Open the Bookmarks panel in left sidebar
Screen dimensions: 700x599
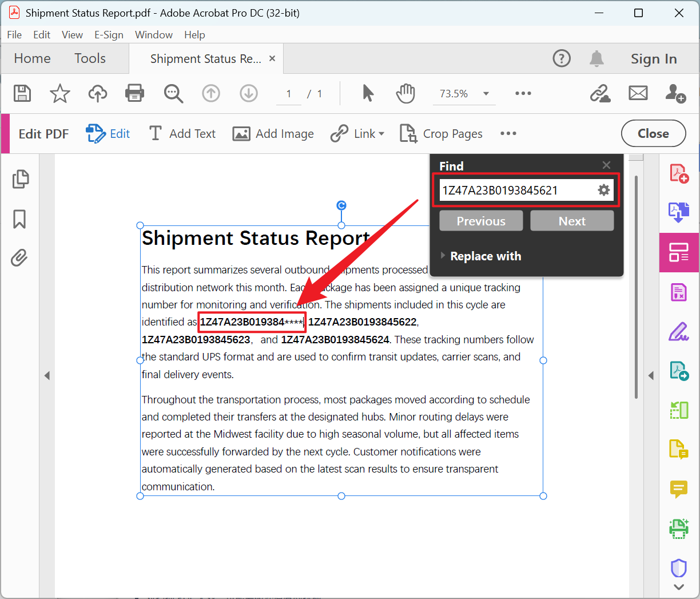19,219
